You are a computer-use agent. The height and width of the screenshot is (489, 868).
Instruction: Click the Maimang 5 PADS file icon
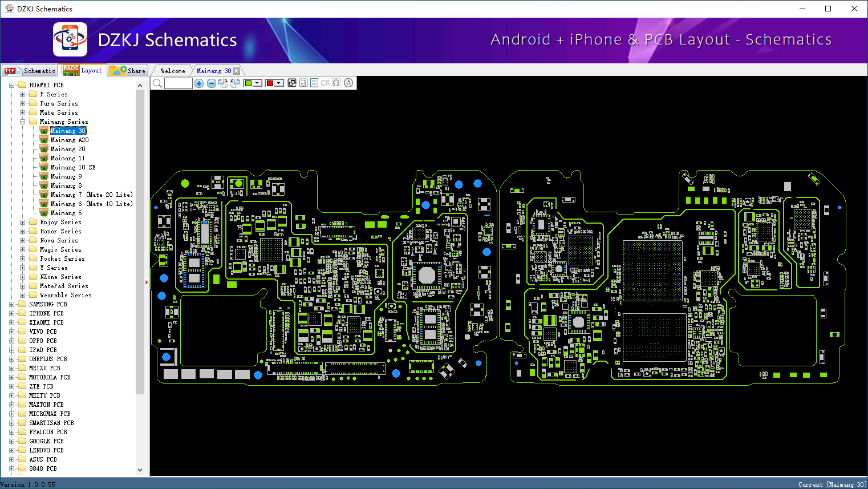[x=44, y=213]
